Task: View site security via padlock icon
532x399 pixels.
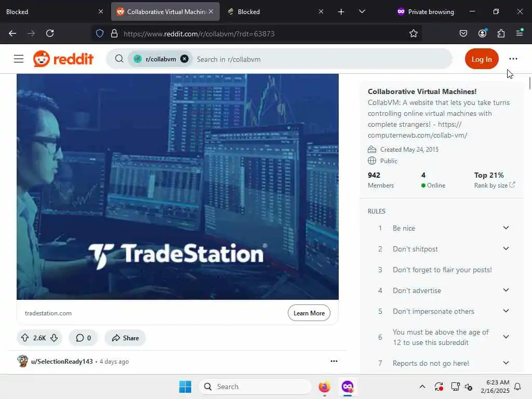Action: click(114, 33)
